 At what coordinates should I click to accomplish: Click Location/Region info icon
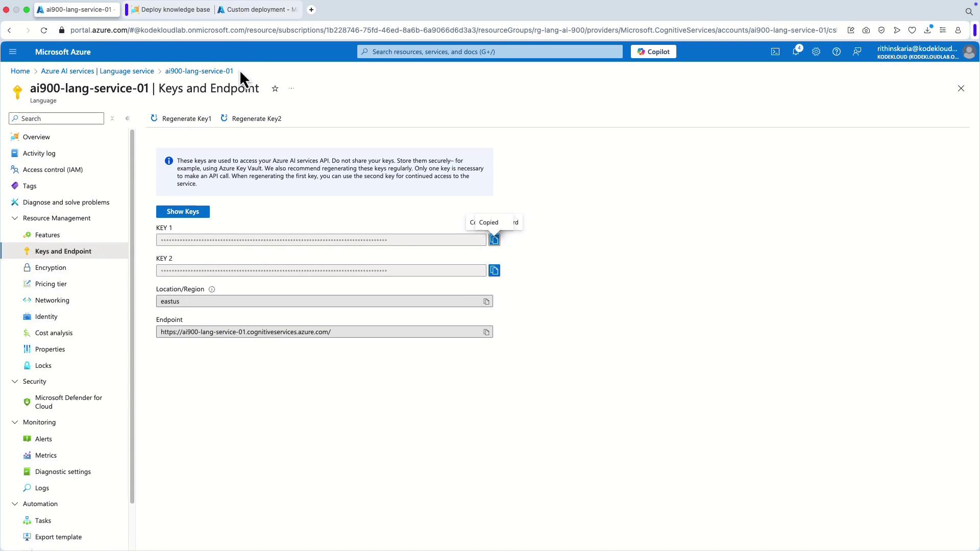(x=212, y=289)
